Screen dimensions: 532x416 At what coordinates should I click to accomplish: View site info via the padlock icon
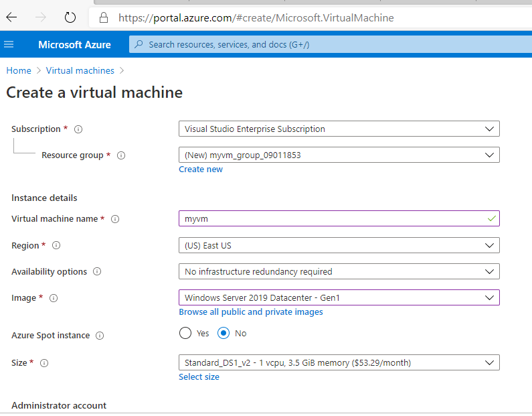click(104, 17)
